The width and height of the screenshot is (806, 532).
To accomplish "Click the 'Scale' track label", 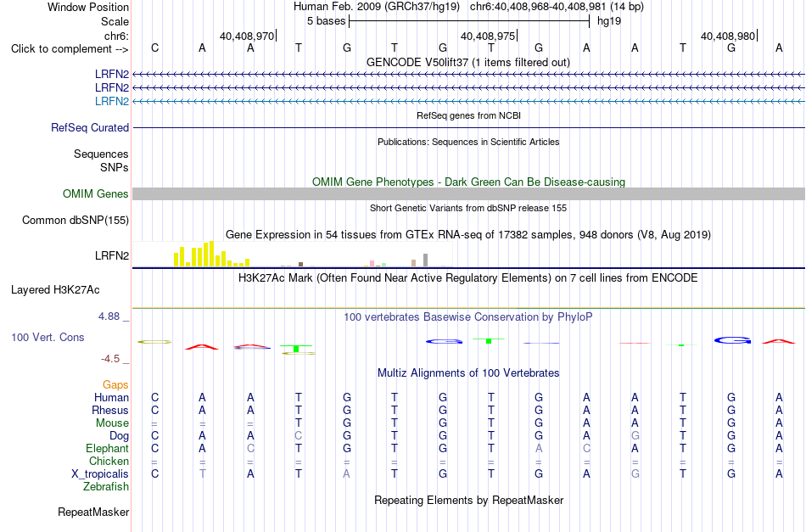I will (115, 21).
